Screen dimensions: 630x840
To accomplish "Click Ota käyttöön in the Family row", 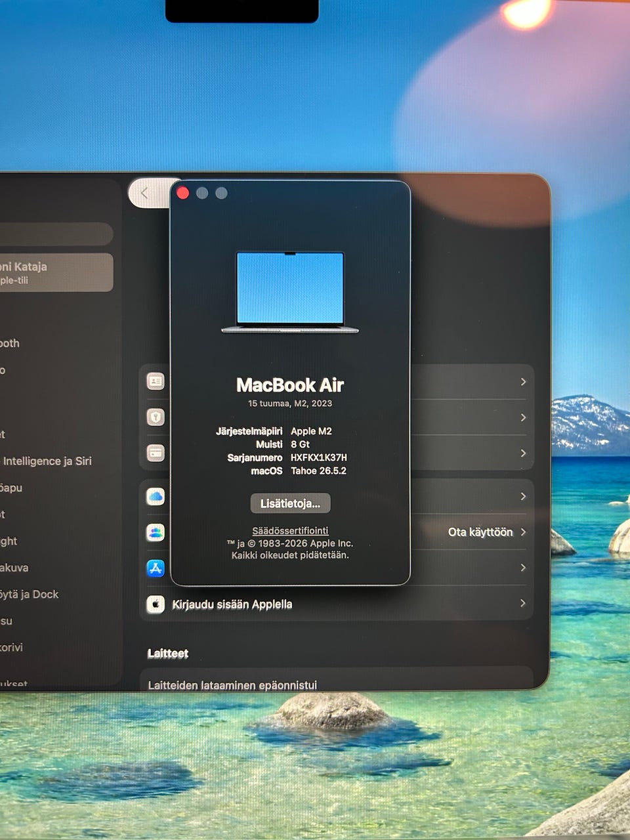I will point(480,532).
